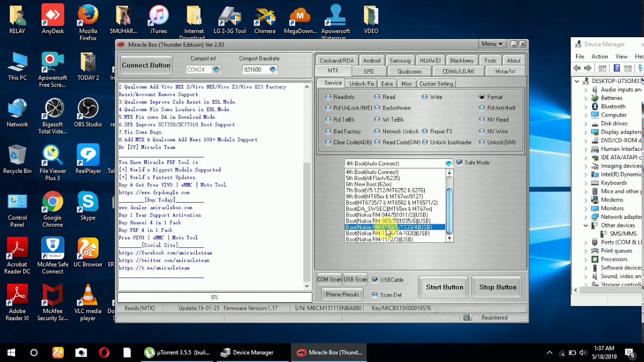
Task: Launch OBS Studio from desktop
Action: pos(88,113)
